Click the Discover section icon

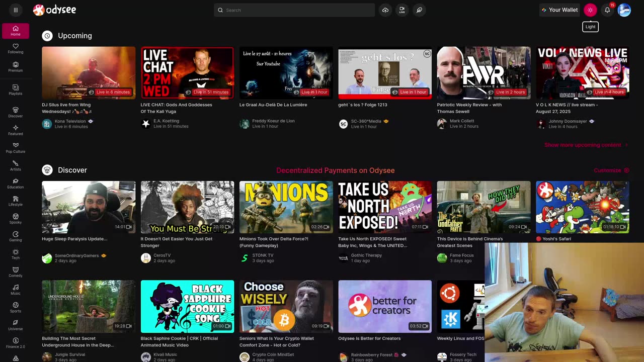pyautogui.click(x=47, y=170)
